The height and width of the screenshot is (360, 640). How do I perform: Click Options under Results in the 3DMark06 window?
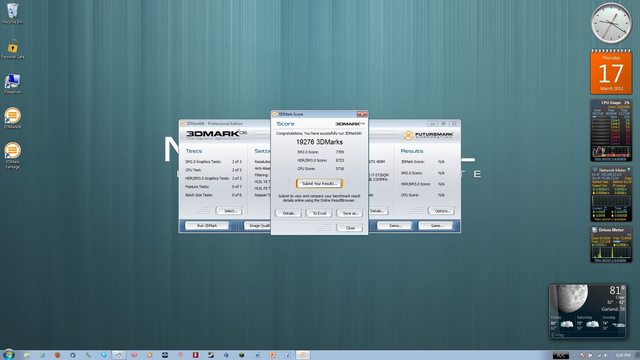442,211
